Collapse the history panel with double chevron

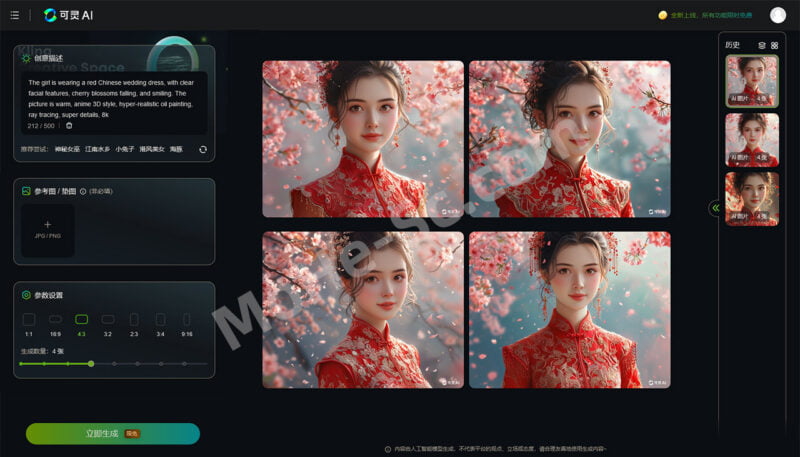pos(716,208)
